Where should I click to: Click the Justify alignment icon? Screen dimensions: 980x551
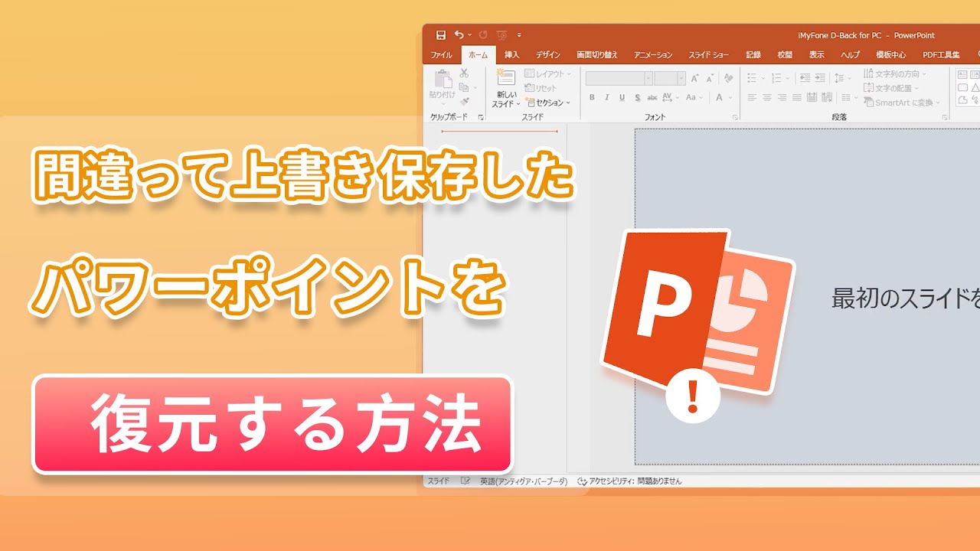(x=797, y=97)
